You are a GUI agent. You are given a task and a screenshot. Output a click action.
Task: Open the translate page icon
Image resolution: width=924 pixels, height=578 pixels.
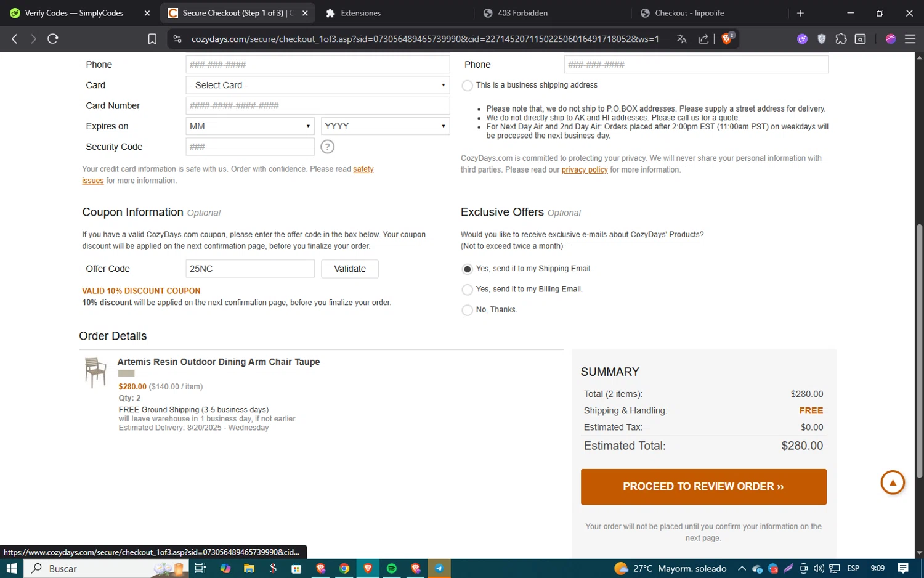coord(681,39)
